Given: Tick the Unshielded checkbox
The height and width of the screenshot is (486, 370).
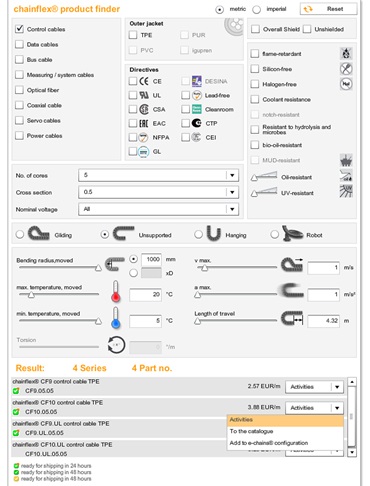Looking at the screenshot, I should coord(307,29).
